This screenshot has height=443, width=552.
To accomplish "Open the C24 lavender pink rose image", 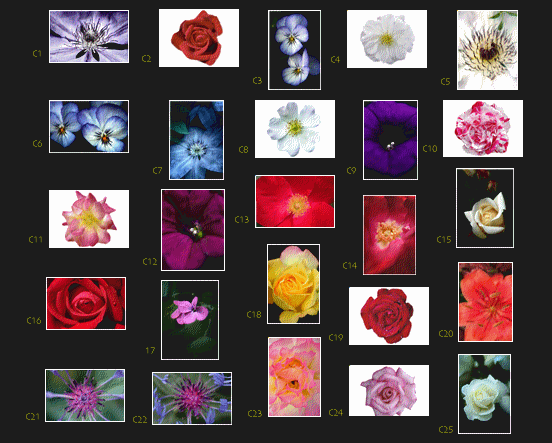I will point(389,391).
